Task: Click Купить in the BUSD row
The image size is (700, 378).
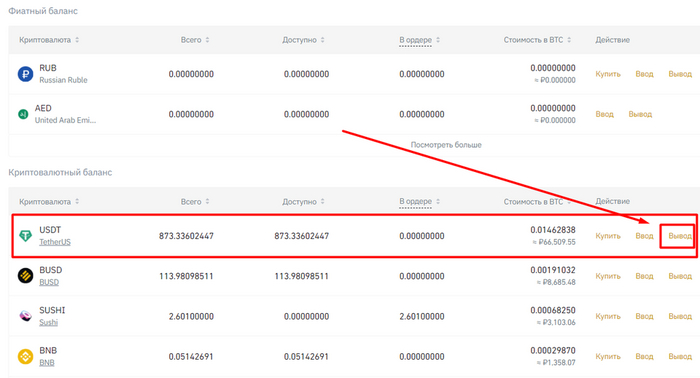Action: coord(608,276)
